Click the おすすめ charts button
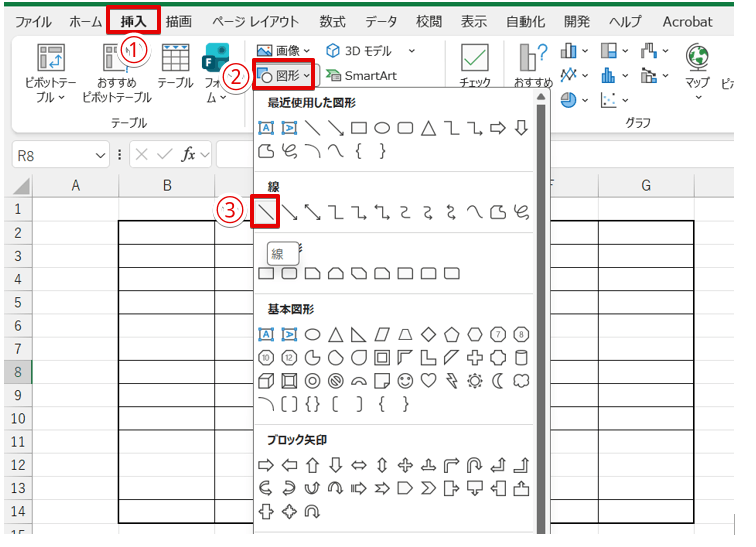The image size is (756, 547). click(x=533, y=66)
